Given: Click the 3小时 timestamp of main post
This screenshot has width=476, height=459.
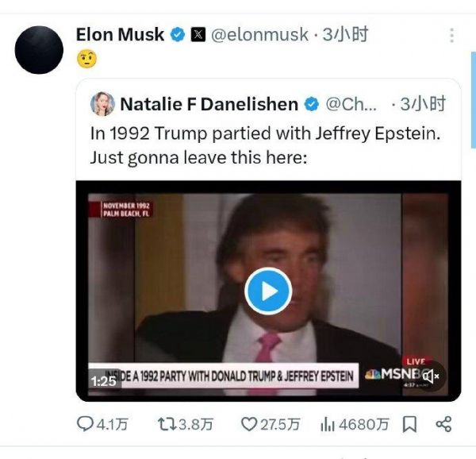Looking at the screenshot, I should tap(345, 35).
